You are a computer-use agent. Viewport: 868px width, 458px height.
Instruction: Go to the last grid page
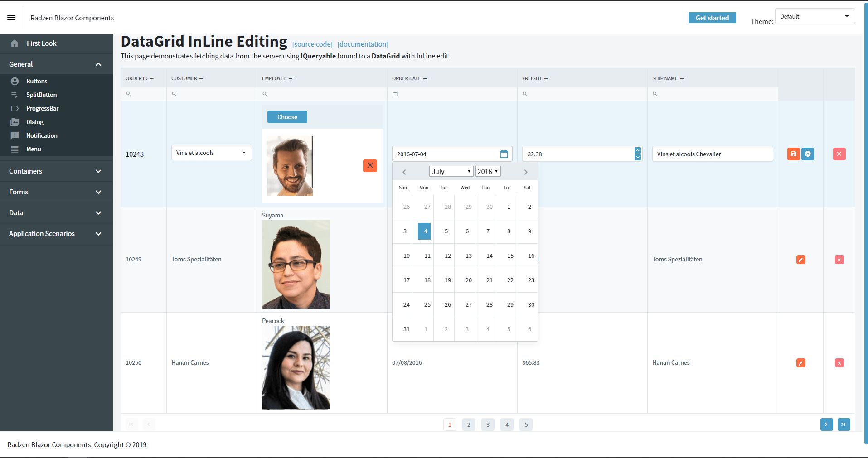point(844,424)
